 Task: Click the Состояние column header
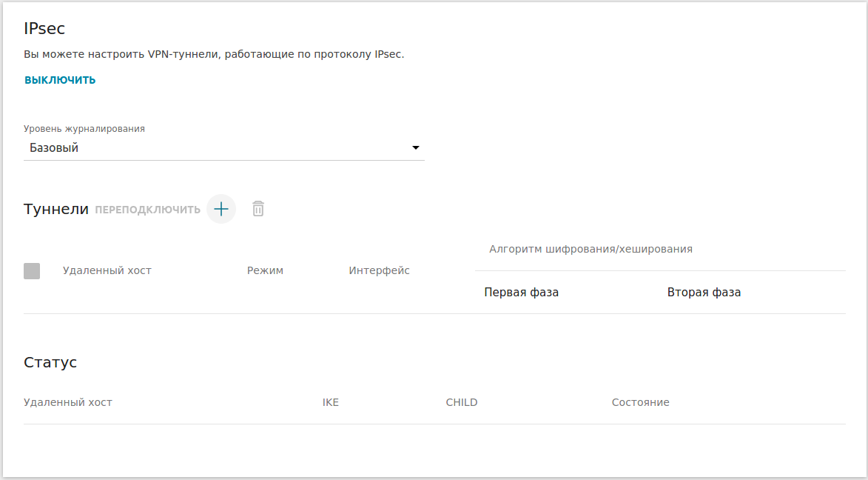(640, 403)
